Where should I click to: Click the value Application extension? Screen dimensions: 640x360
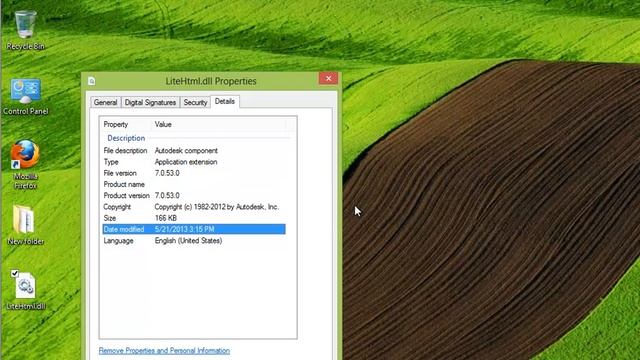[186, 162]
